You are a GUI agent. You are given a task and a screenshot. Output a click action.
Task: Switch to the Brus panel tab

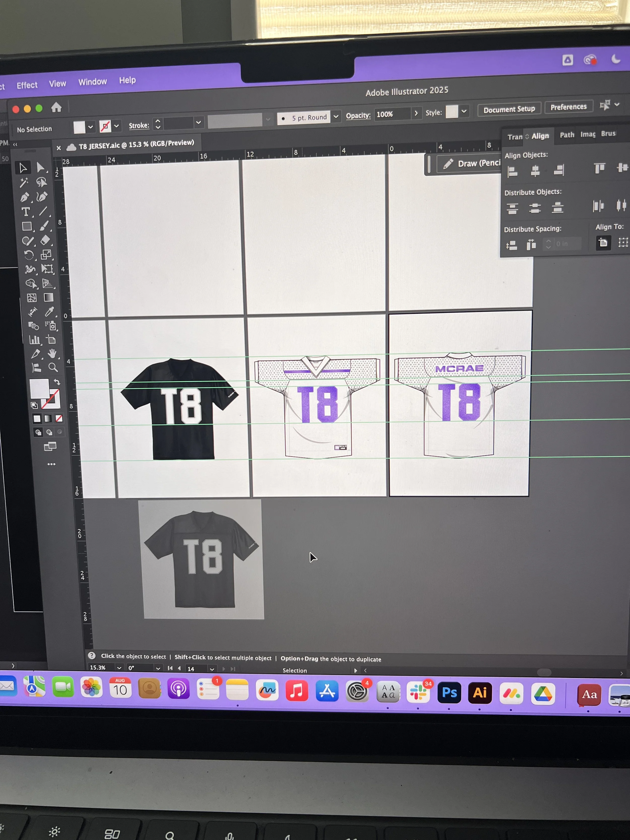608,133
